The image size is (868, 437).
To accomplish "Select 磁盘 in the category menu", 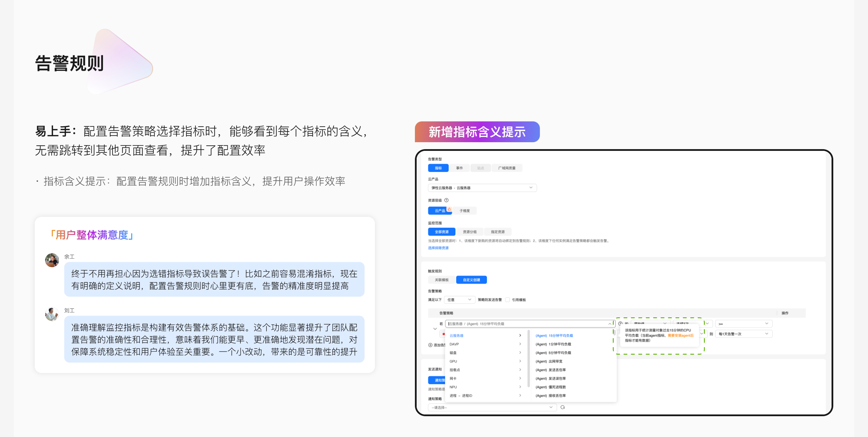I will click(453, 353).
